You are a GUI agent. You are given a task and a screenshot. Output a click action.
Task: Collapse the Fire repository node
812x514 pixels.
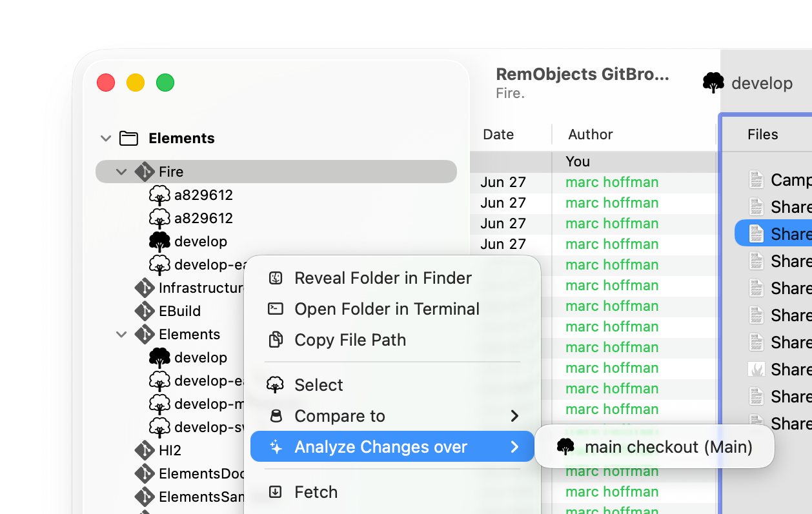[x=121, y=172]
